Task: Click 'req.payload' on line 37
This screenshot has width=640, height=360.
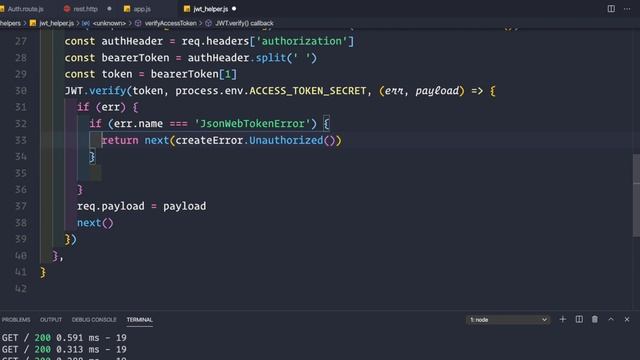Action: click(x=111, y=206)
